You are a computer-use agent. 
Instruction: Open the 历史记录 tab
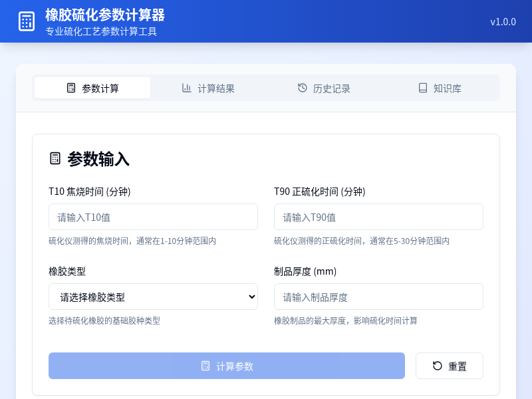coord(324,88)
